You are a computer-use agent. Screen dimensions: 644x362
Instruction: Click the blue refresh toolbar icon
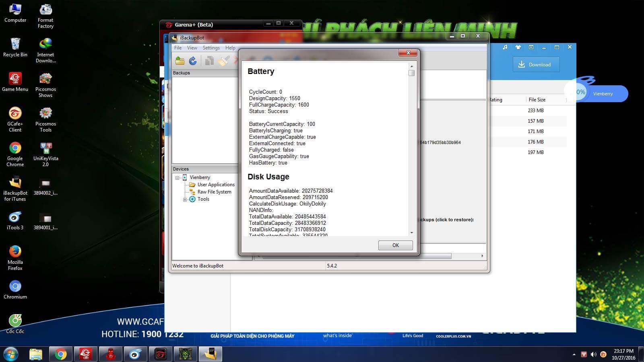(x=193, y=61)
